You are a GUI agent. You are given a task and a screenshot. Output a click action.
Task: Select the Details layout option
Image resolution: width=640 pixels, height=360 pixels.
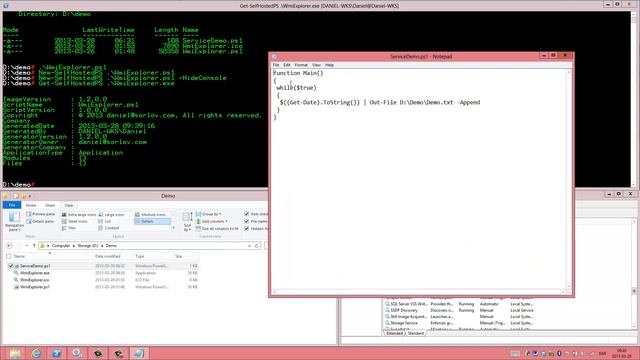tap(152, 221)
